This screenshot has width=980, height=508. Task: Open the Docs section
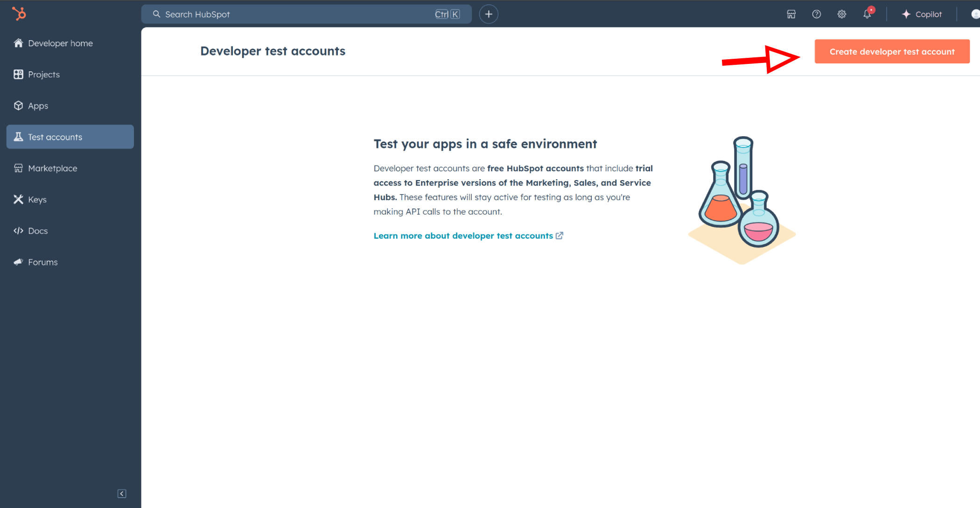pos(37,230)
